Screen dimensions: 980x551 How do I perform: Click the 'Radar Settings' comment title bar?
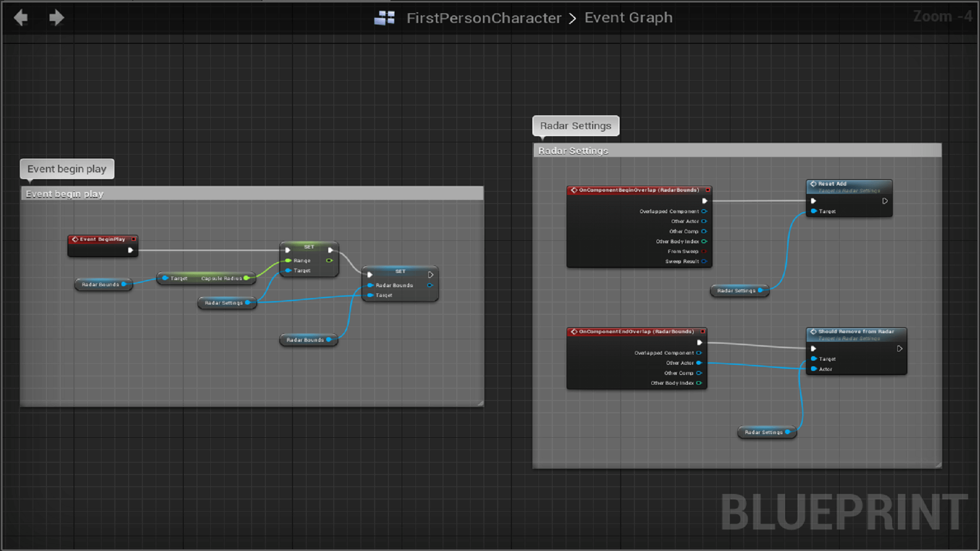(x=737, y=151)
